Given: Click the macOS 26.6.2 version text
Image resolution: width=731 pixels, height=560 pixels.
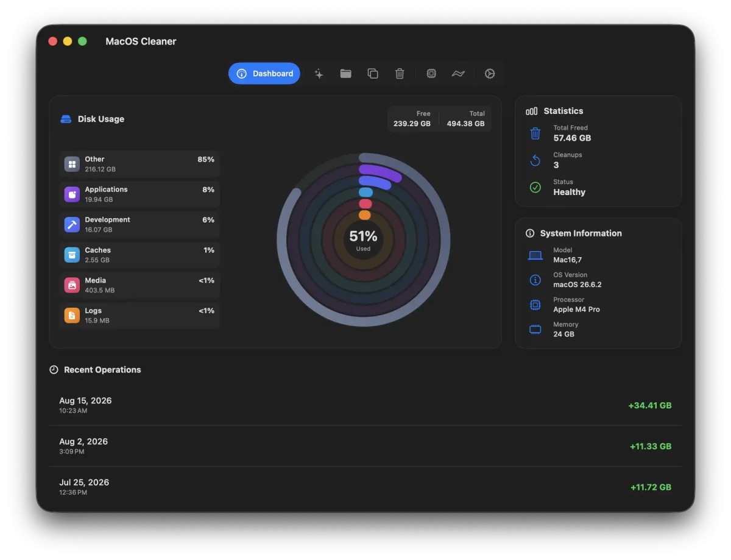Looking at the screenshot, I should 577,285.
